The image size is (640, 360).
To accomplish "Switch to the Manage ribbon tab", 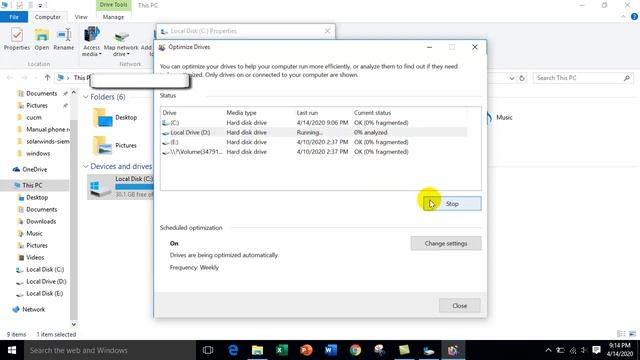I will [113, 17].
